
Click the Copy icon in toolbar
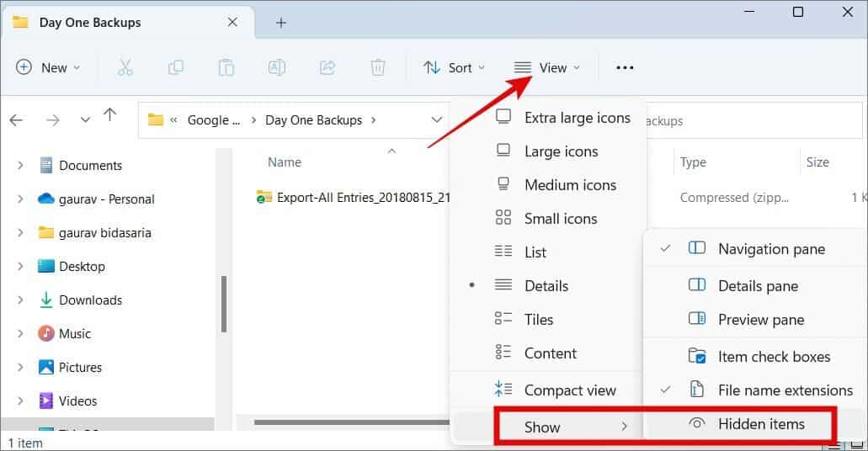click(175, 67)
